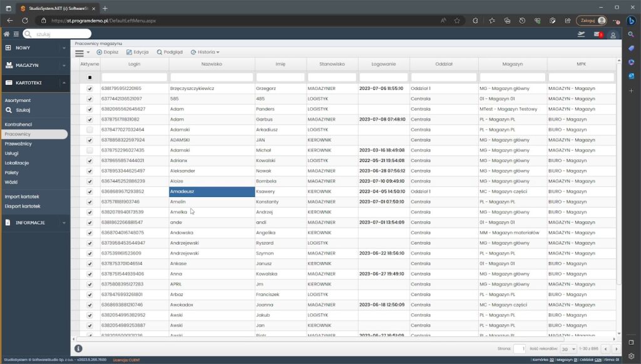Check the Aktywne box for Arkadiusz Adamski
641x364 pixels.
point(90,129)
